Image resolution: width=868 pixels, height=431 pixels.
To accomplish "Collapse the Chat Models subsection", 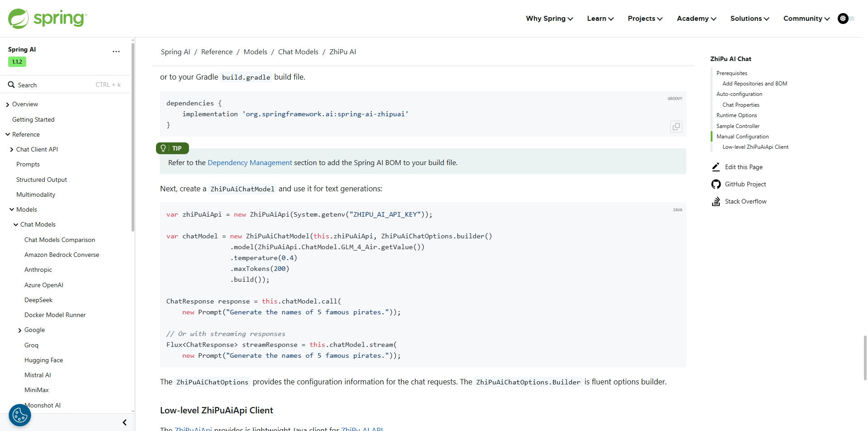I will pos(16,224).
